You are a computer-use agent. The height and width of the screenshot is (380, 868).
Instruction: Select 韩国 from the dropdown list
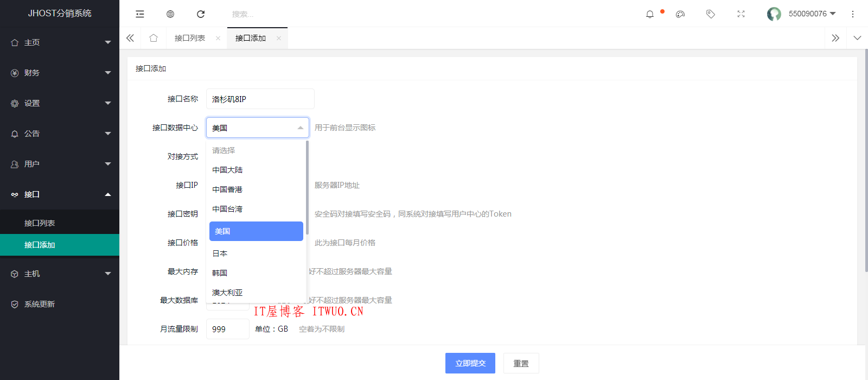[256, 273]
